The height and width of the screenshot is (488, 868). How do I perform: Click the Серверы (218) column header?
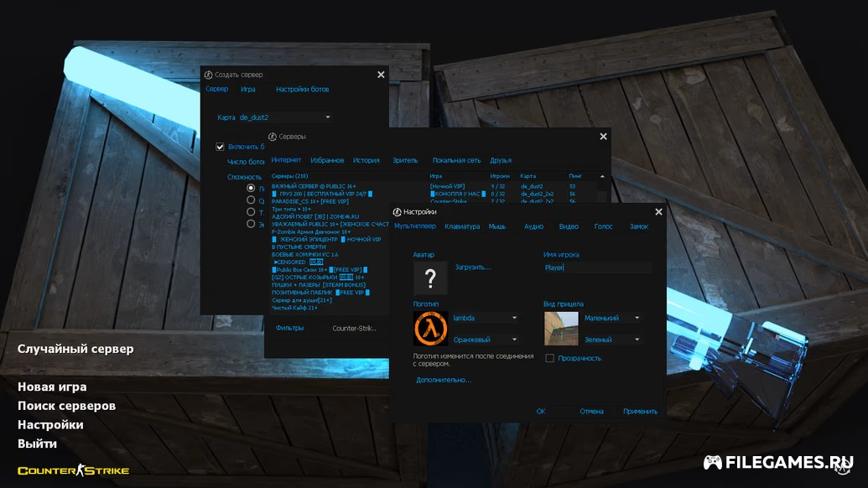289,176
